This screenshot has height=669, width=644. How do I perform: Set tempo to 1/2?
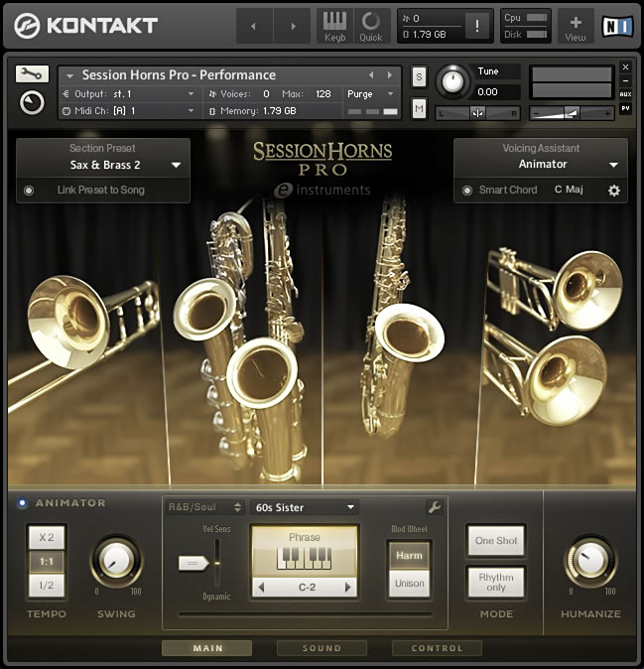tap(47, 586)
